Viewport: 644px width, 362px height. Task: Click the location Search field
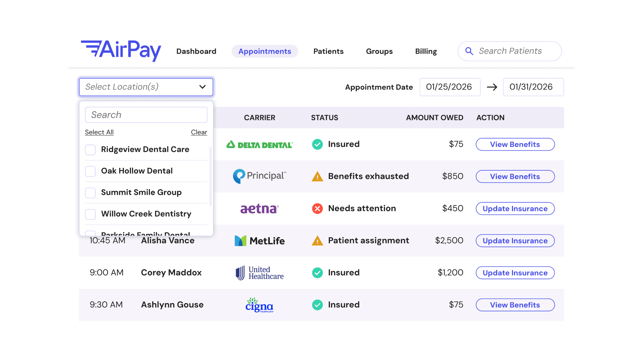click(146, 115)
